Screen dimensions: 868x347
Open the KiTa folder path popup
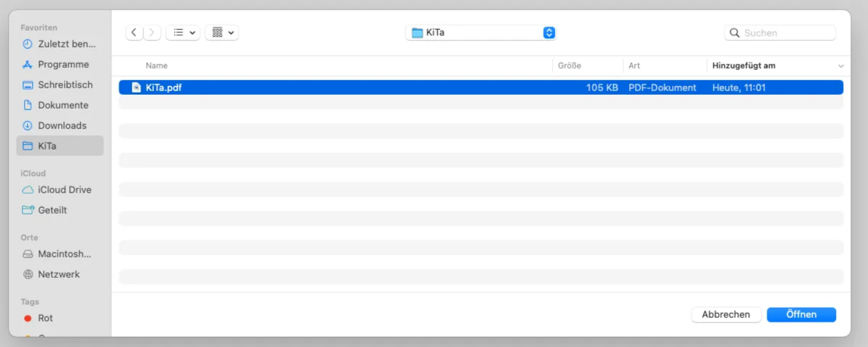click(x=481, y=33)
